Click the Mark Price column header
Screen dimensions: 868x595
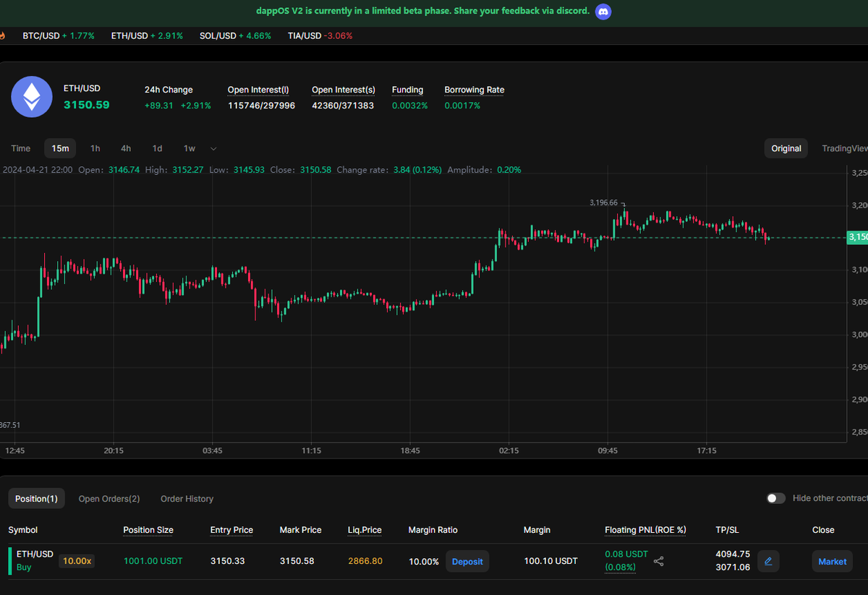(301, 530)
